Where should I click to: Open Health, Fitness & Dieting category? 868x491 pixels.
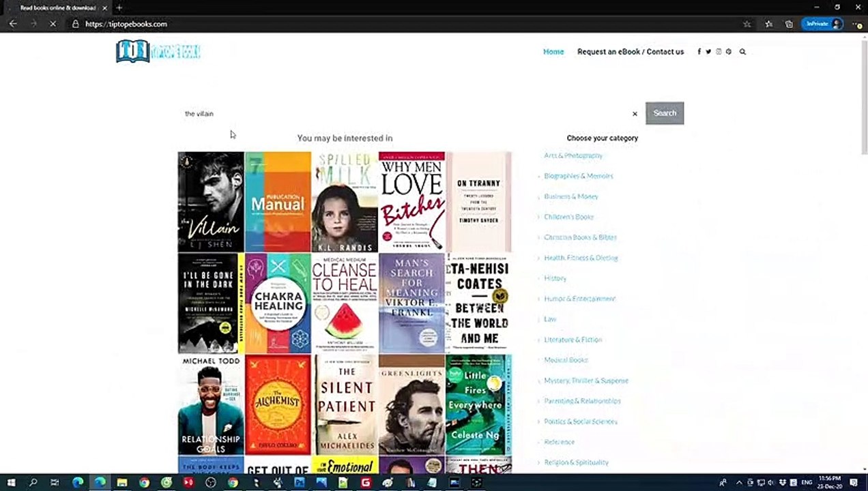coord(581,258)
